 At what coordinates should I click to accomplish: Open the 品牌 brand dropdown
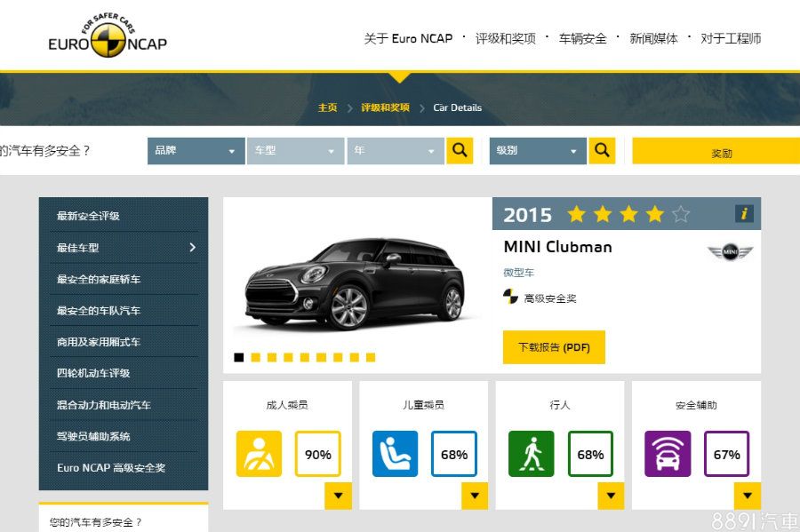coord(196,151)
